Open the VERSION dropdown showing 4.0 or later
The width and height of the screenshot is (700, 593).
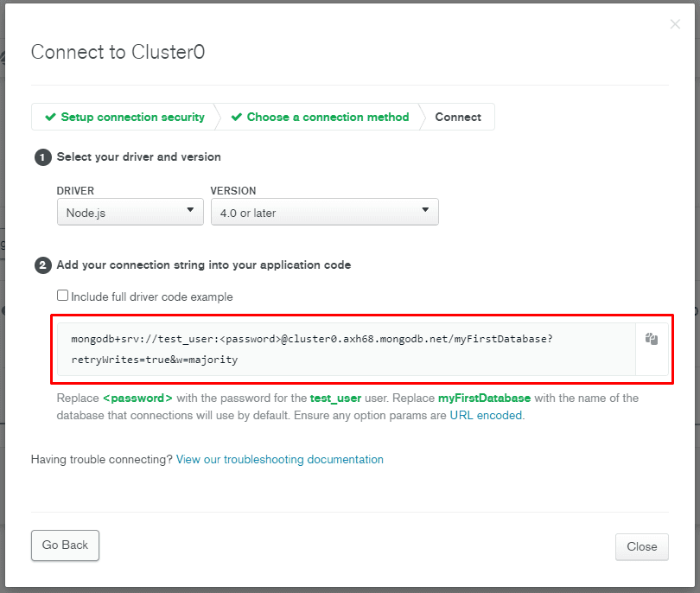(x=325, y=212)
